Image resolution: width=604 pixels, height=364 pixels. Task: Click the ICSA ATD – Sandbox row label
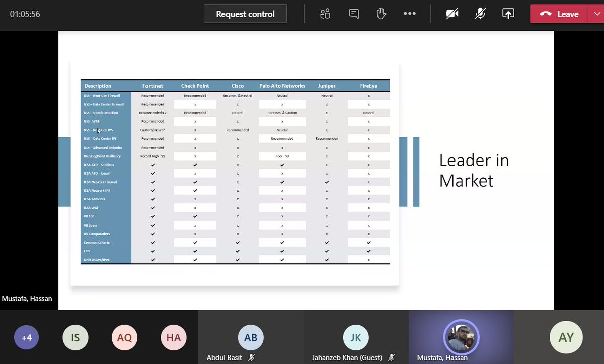(x=99, y=165)
